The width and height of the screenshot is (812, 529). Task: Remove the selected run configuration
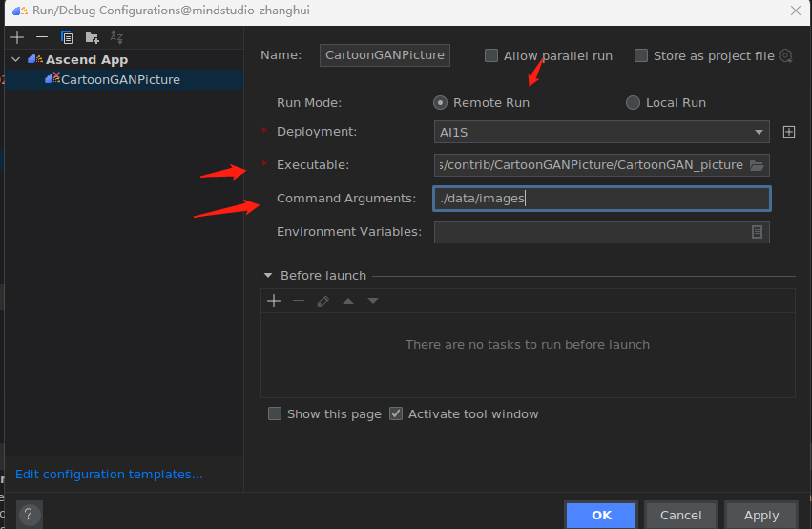point(41,37)
